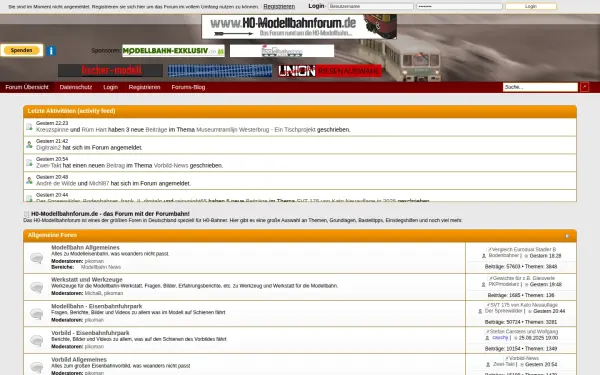Open the Modellbahn Allgemeines forum
600x375 pixels.
click(85, 248)
